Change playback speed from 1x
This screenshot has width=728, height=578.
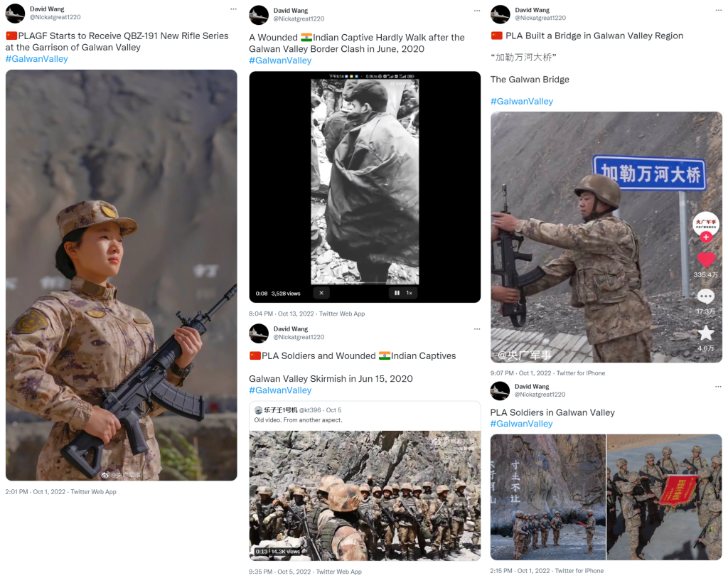point(409,293)
